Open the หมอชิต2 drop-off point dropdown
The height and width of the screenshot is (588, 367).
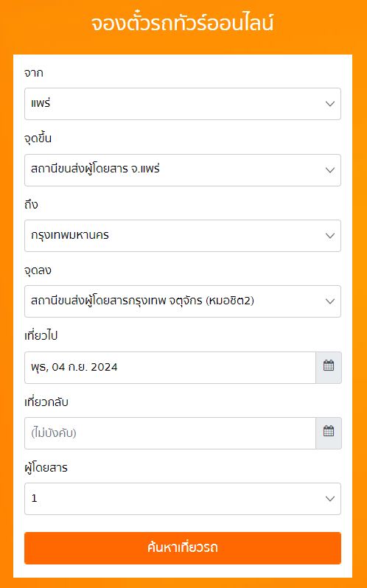click(183, 301)
